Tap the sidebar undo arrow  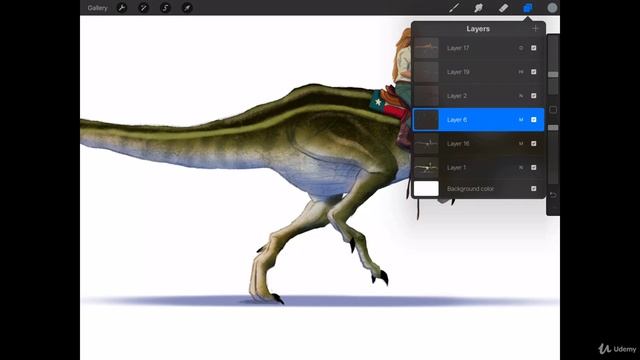point(553,195)
